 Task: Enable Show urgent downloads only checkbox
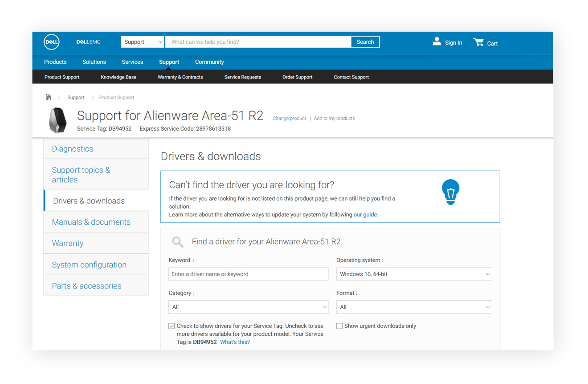pyautogui.click(x=339, y=326)
